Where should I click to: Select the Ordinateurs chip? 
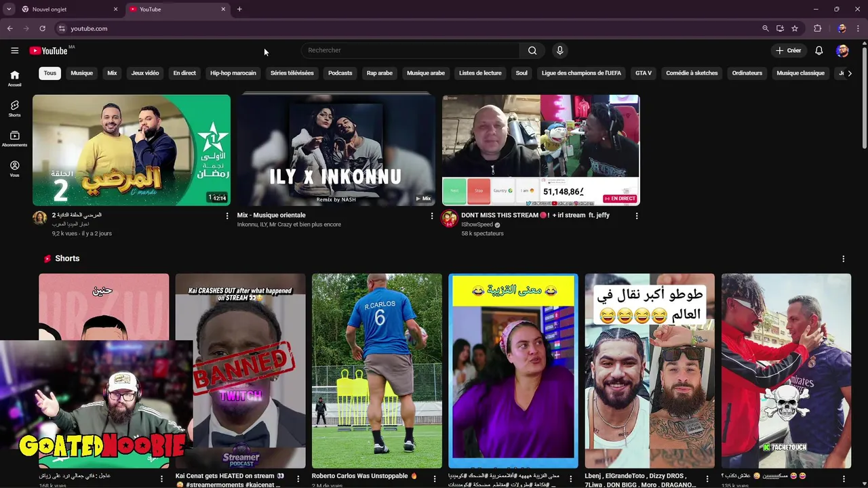click(747, 73)
